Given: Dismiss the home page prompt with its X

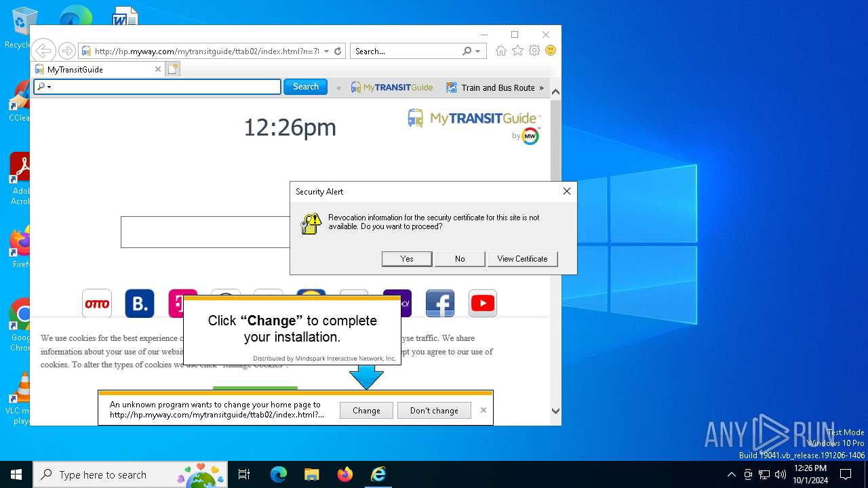Looking at the screenshot, I should pyautogui.click(x=484, y=410).
